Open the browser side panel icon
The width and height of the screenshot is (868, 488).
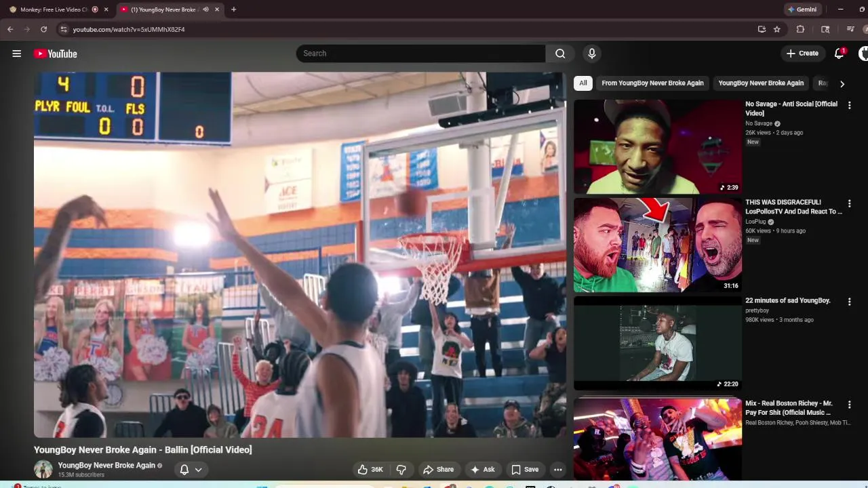[825, 29]
